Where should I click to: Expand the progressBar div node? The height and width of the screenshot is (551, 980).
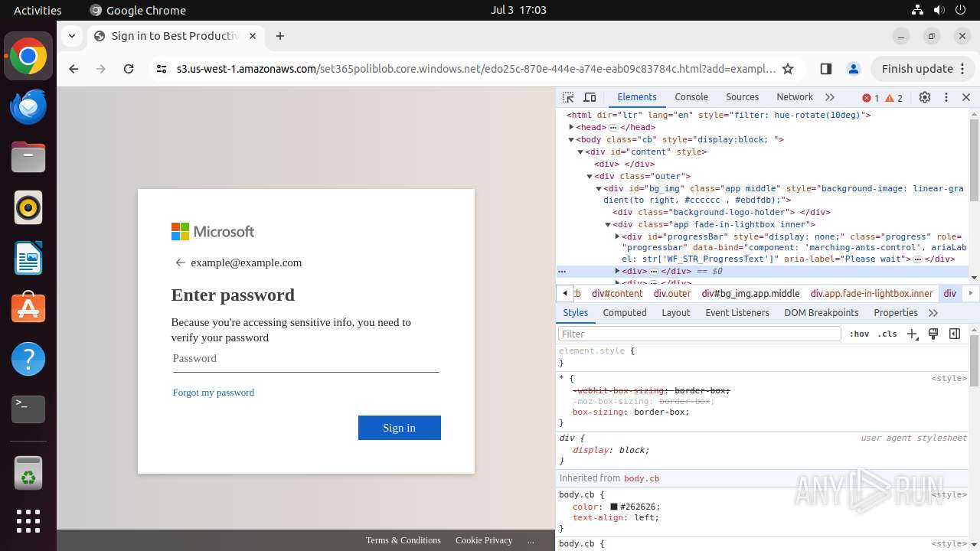coord(617,236)
